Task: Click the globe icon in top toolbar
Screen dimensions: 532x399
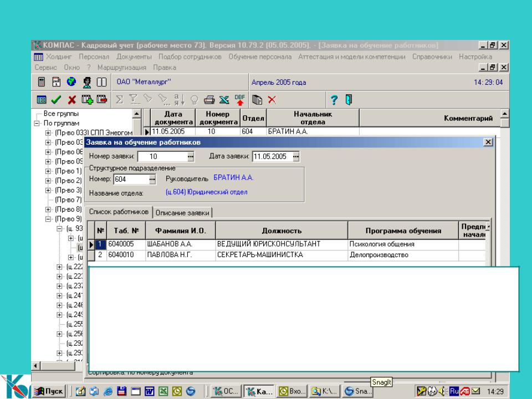Action: 71,82
